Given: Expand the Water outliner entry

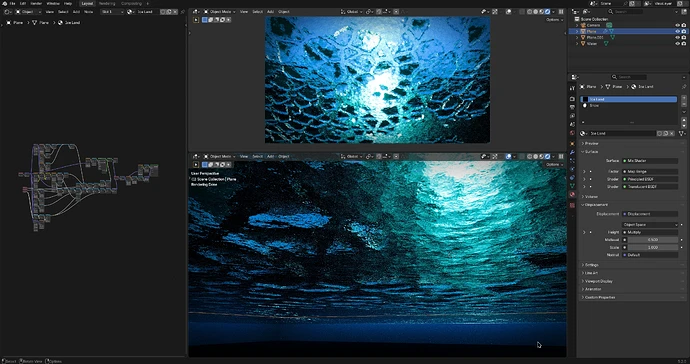Looking at the screenshot, I should [x=577, y=44].
